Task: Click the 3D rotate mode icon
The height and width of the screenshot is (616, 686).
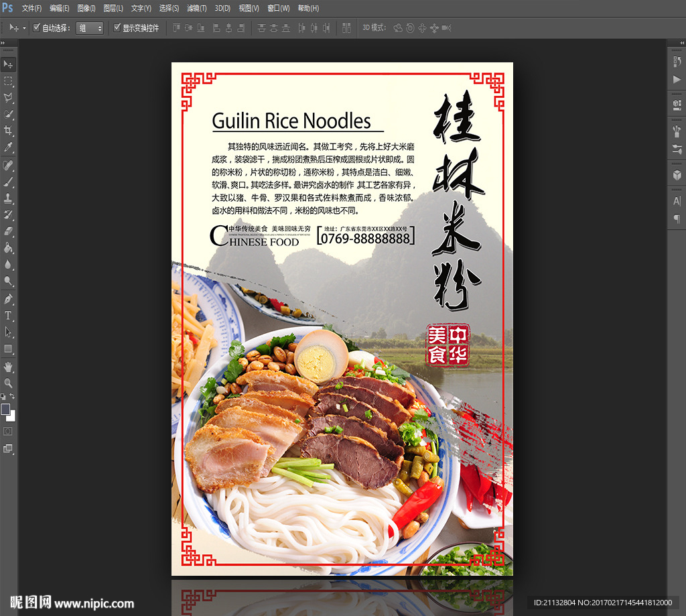Action: [x=398, y=28]
